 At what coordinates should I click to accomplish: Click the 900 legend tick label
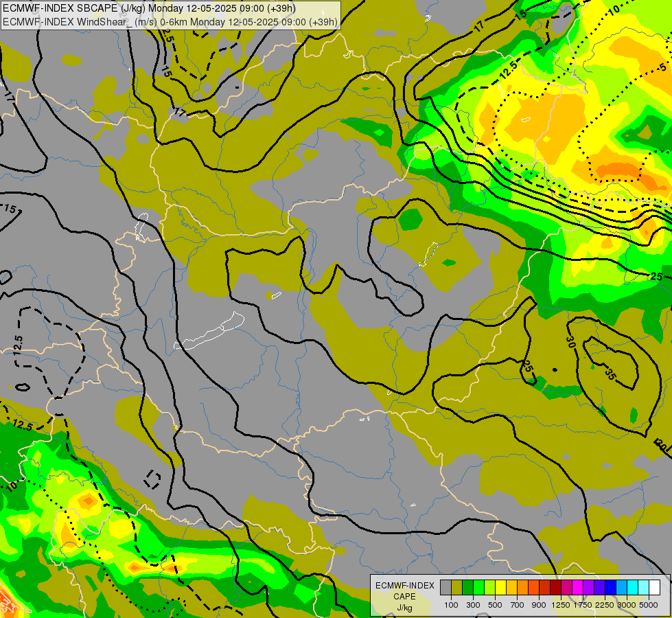coord(539,605)
